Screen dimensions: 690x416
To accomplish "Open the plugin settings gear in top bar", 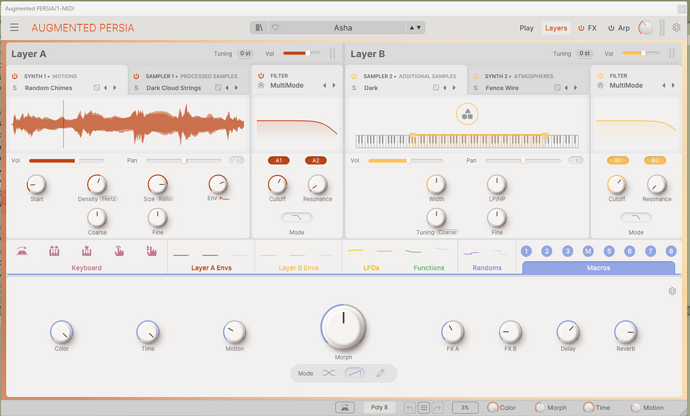I will (x=676, y=27).
